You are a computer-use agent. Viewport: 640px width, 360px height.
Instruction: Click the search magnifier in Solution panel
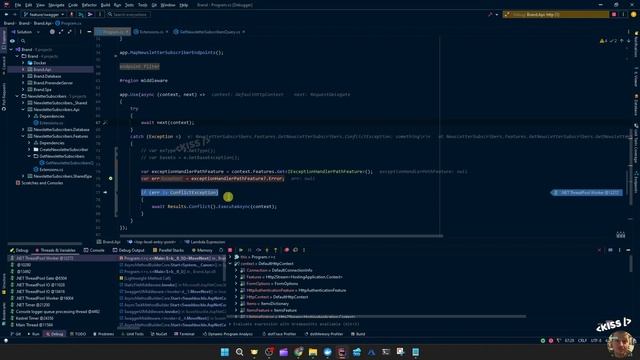23,41
